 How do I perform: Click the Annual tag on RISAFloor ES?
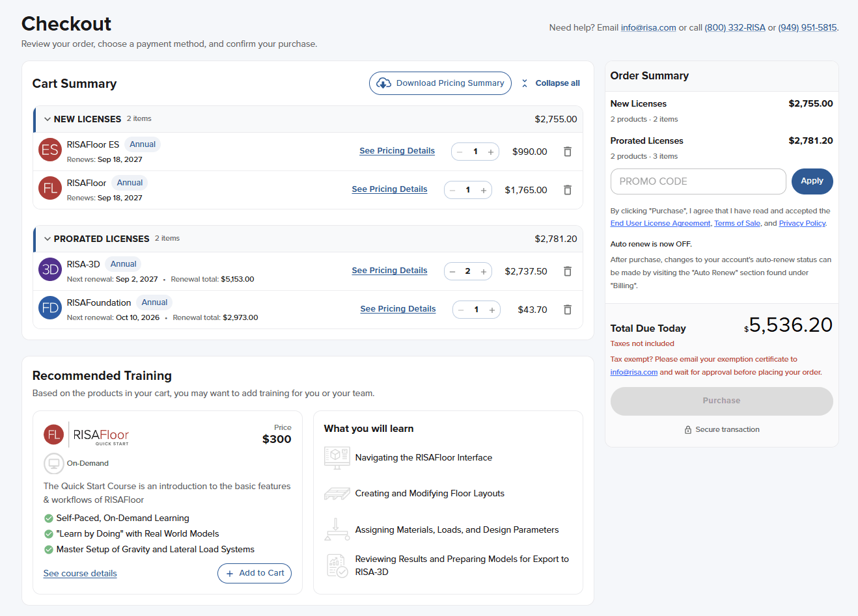coord(143,144)
